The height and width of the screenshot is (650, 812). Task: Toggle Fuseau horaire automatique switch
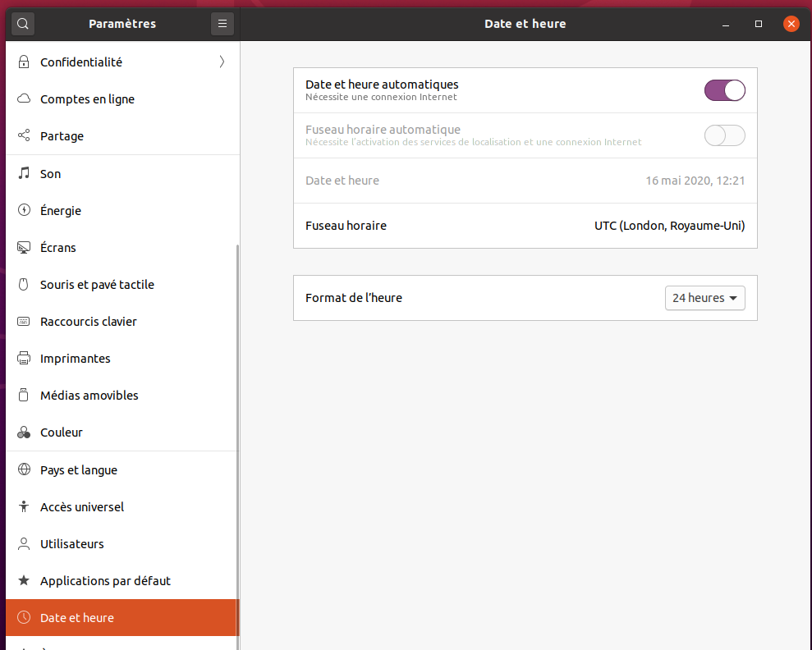coord(724,135)
